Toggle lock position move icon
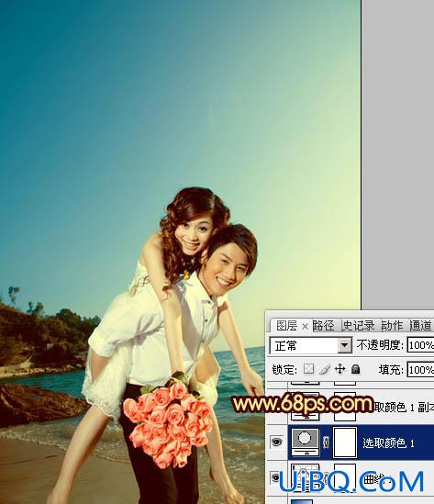Viewport: 434px width, 504px height. coord(339,369)
